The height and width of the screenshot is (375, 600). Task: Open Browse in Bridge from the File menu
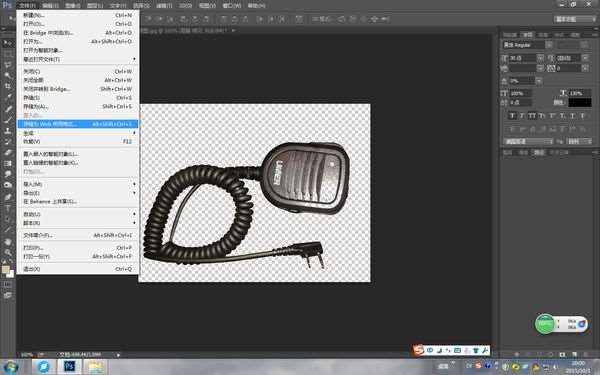(x=78, y=33)
